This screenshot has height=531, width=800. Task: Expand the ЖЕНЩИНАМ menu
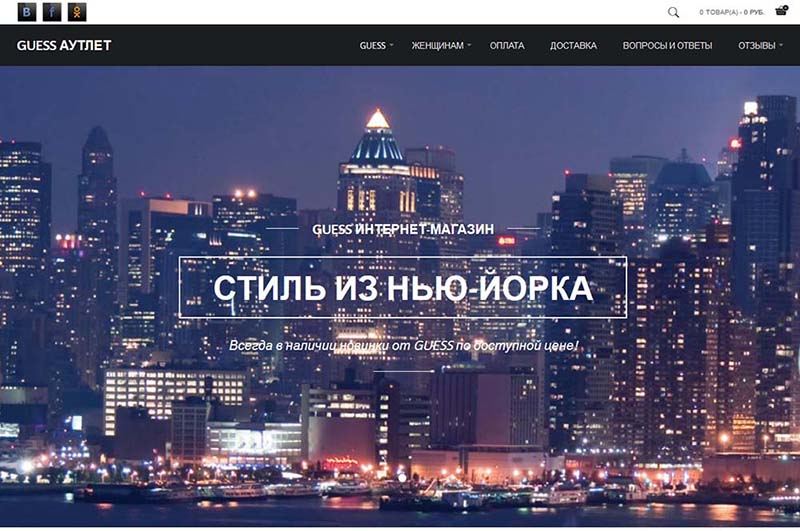(x=441, y=45)
